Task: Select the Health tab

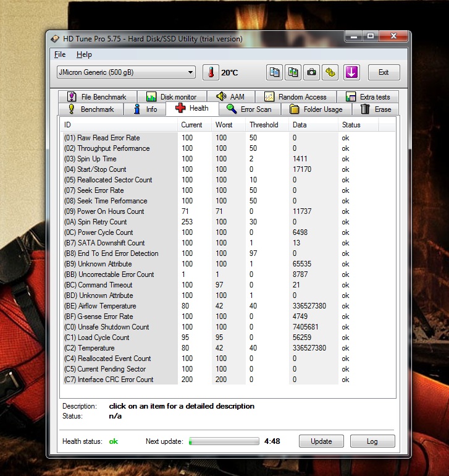Action: (192, 108)
